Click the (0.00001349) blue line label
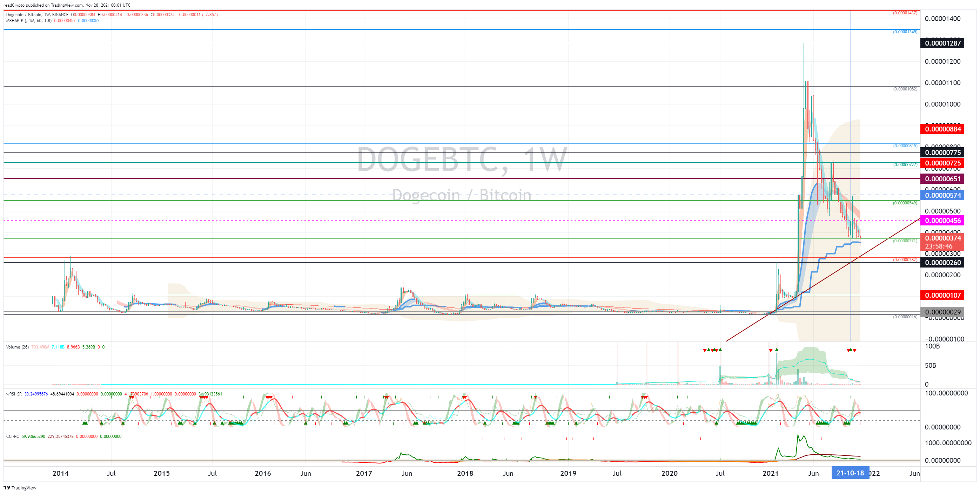Viewport: 980px width, 494px height. (x=905, y=32)
